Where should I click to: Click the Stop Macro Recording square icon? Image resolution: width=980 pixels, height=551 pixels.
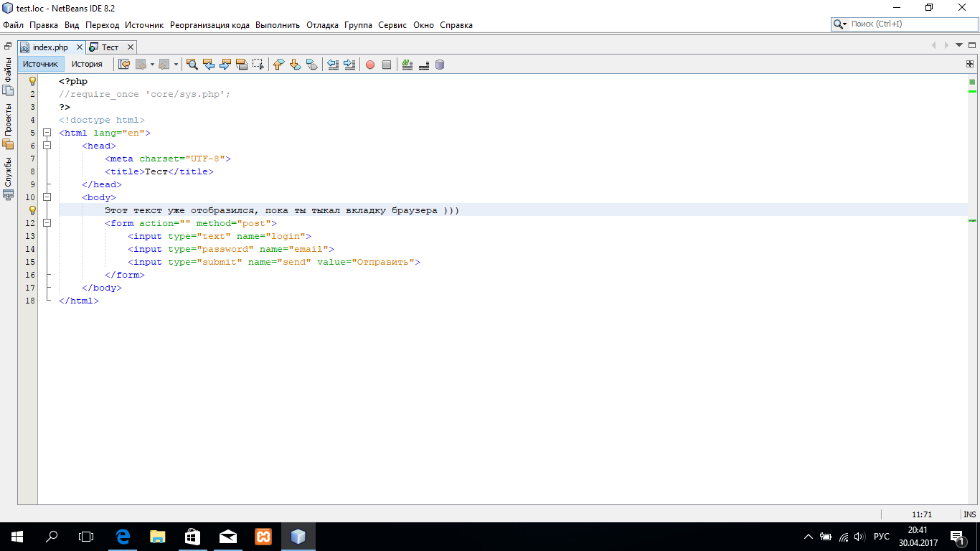coord(387,65)
